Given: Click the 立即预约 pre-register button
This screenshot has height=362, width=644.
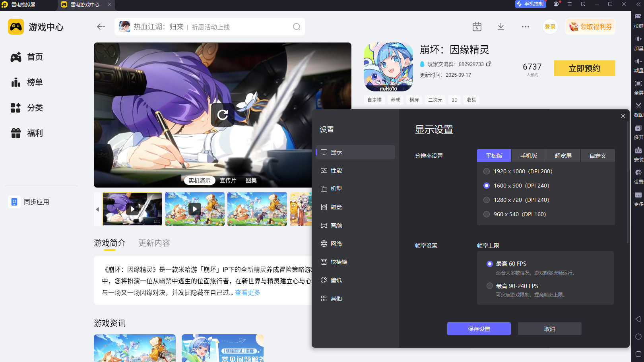Looking at the screenshot, I should [584, 68].
